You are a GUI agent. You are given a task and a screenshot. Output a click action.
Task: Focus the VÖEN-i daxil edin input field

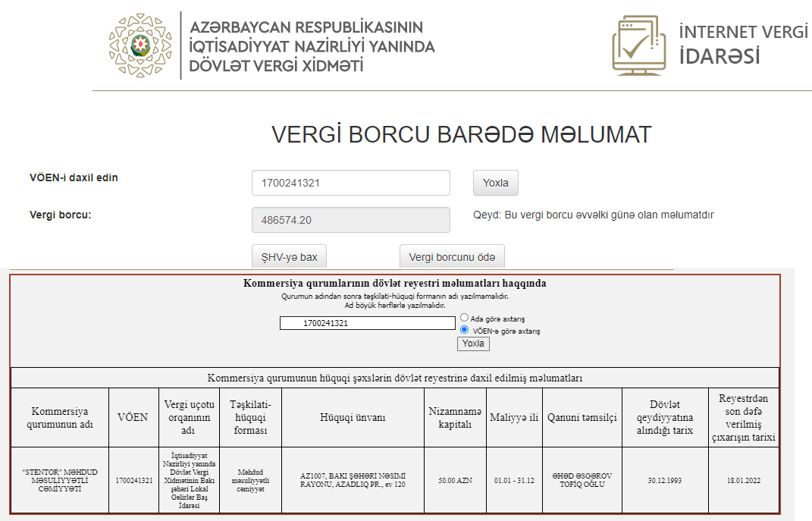coord(350,183)
